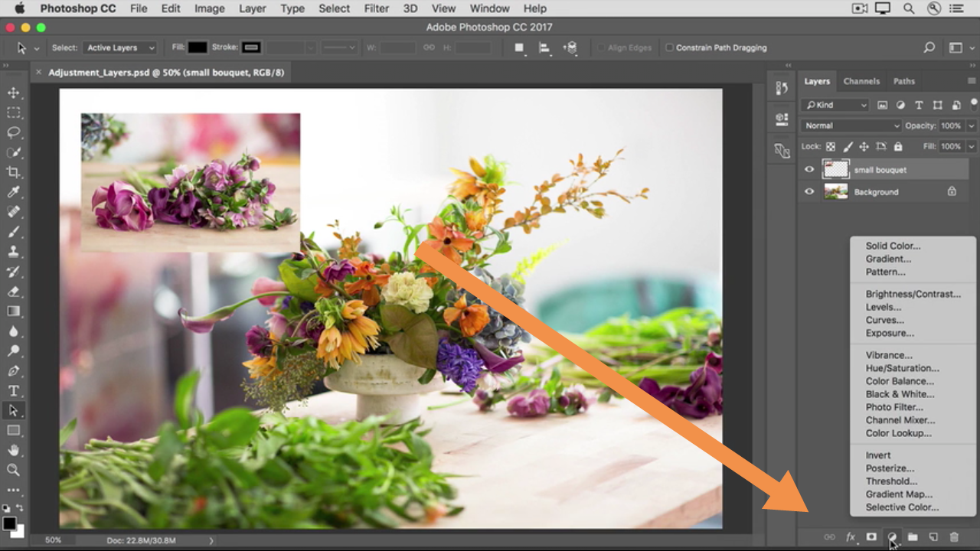Open the Normal blend mode dropdown
The image size is (980, 551).
coord(851,126)
